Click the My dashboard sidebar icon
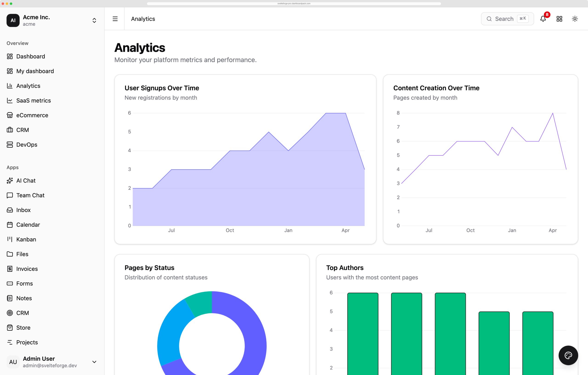 click(x=10, y=71)
